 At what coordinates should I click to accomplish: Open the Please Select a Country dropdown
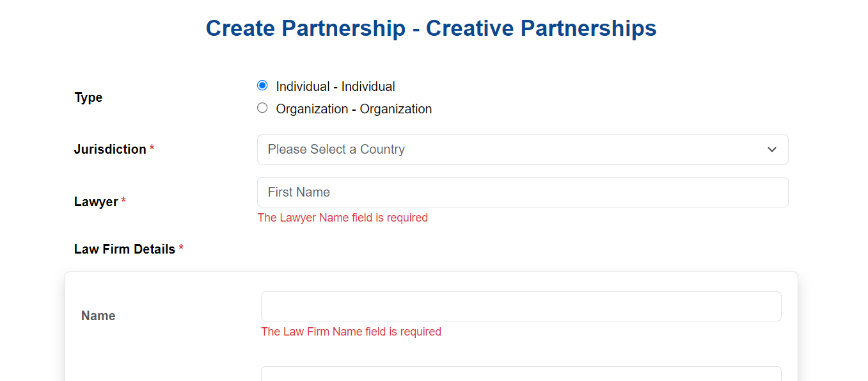523,149
